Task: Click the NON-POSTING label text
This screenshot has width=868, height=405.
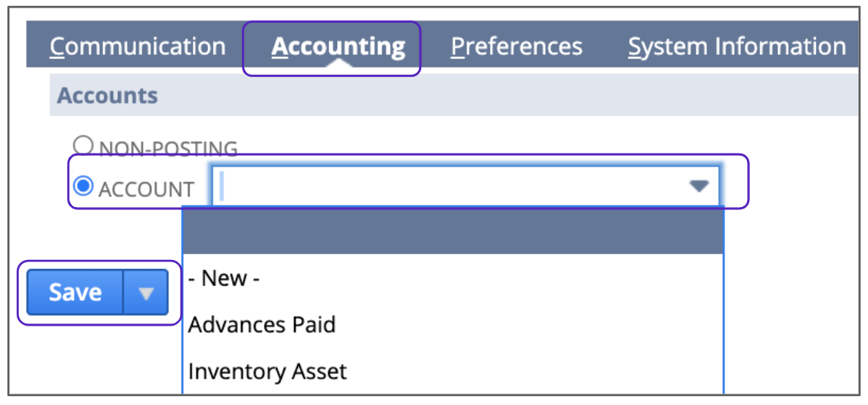Action: 168,148
